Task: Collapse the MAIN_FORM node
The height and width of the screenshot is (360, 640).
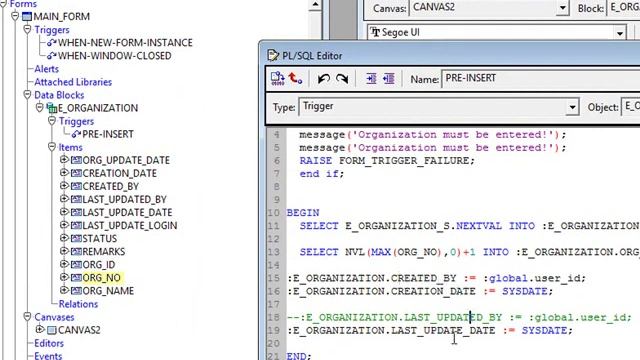Action: tap(15, 16)
